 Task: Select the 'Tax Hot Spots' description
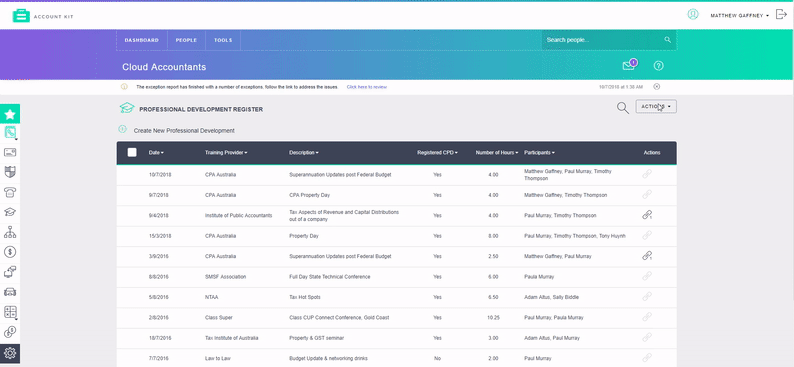305,297
